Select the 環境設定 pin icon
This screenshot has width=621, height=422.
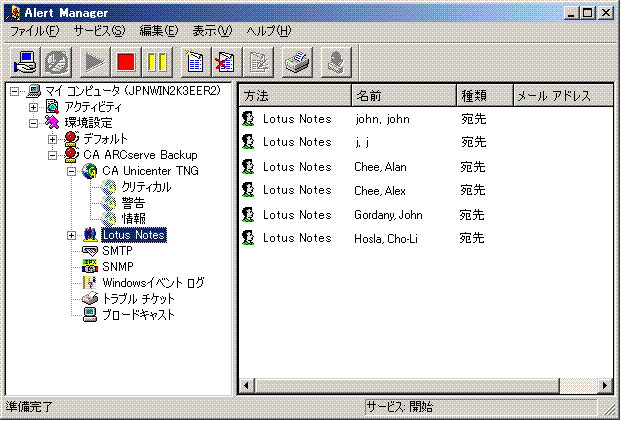(52, 123)
